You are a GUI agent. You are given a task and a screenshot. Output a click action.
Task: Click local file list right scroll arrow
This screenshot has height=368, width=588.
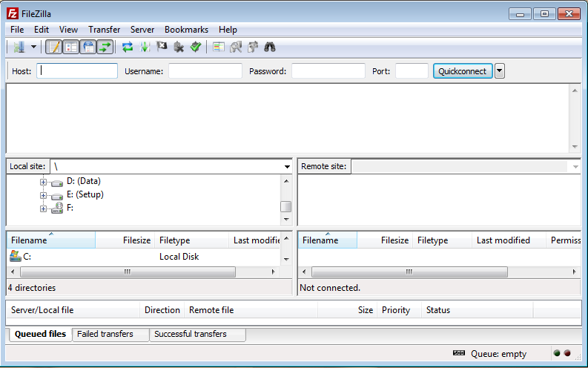(x=274, y=272)
